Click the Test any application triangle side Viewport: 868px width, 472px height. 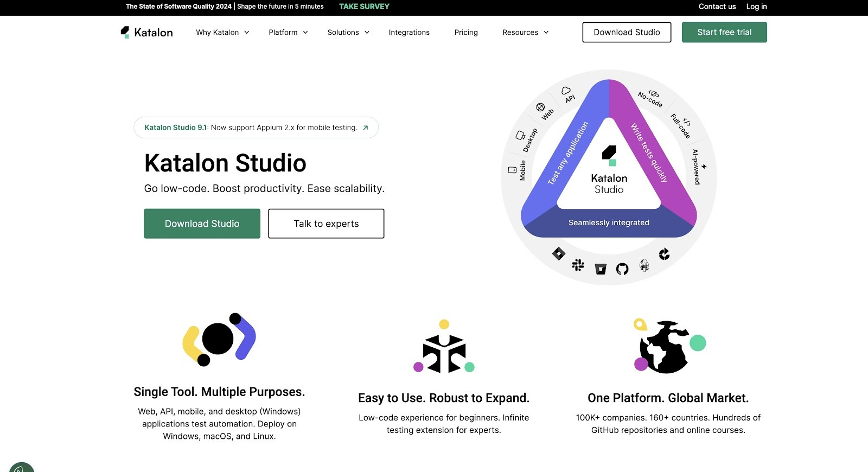(x=567, y=154)
